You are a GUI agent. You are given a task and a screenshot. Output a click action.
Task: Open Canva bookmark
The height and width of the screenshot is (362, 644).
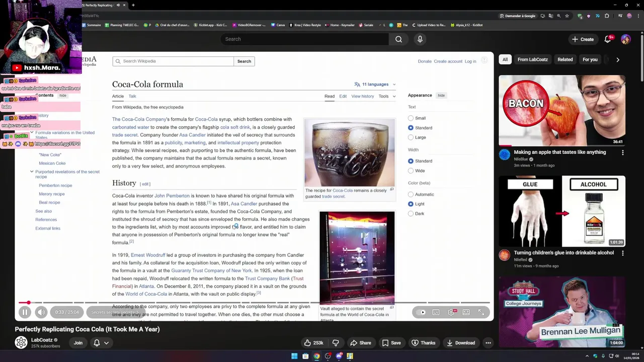[x=278, y=25]
